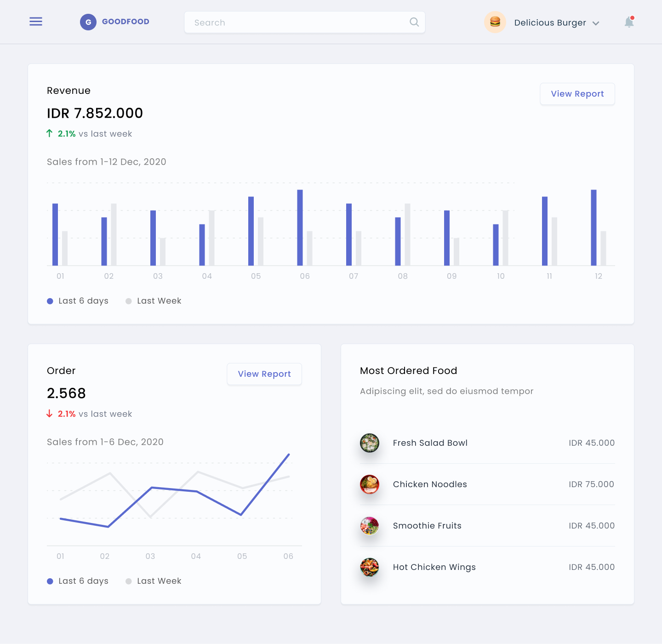Toggle Last Week in Revenue legend

pyautogui.click(x=154, y=301)
